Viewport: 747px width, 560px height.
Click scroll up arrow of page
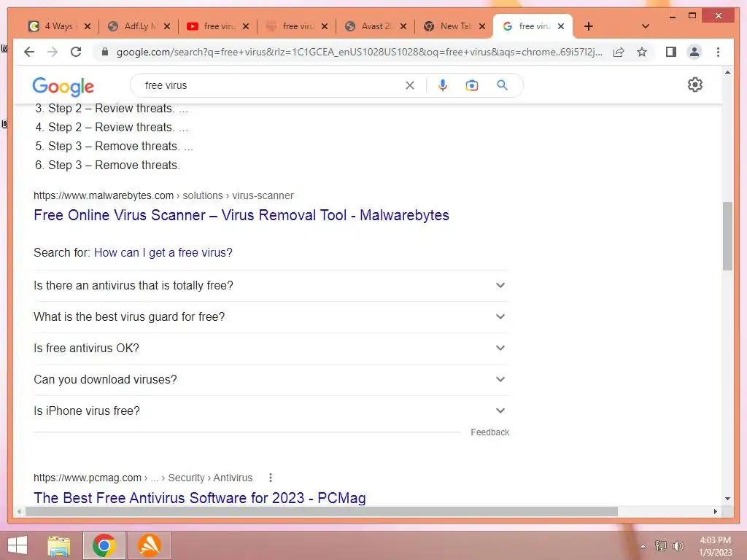click(x=727, y=72)
